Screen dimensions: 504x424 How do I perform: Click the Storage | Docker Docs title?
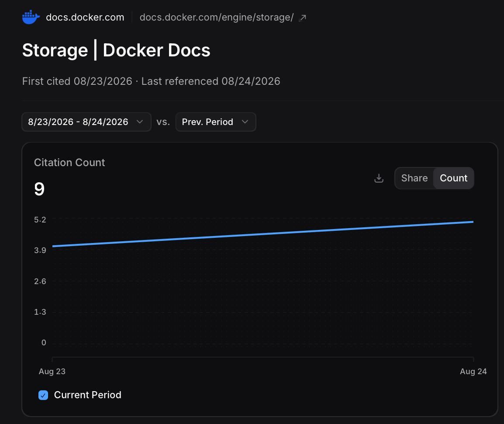pos(116,51)
